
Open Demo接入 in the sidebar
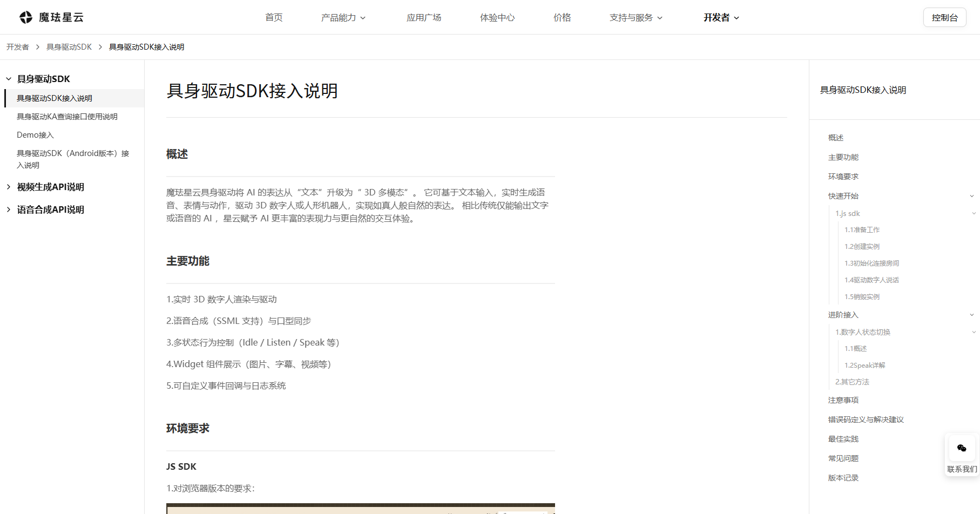36,135
